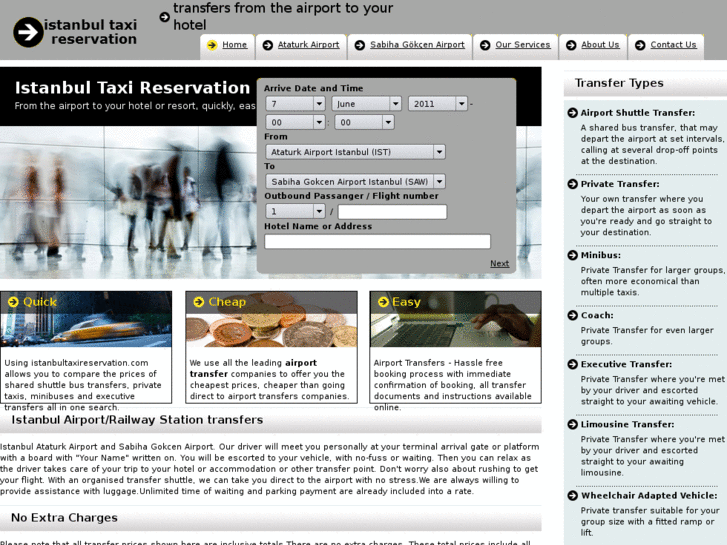Click the No Extra Charges heading
Viewport: 727px width, 545px height.
point(64,518)
